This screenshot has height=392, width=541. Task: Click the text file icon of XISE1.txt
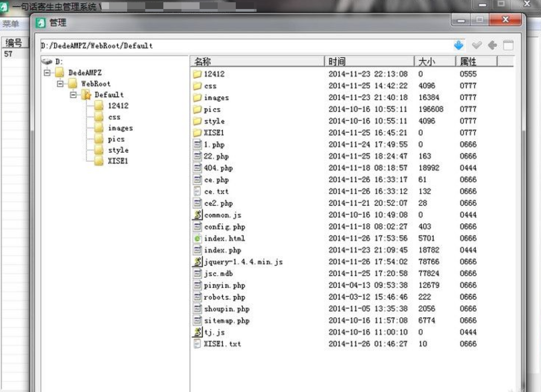[197, 344]
